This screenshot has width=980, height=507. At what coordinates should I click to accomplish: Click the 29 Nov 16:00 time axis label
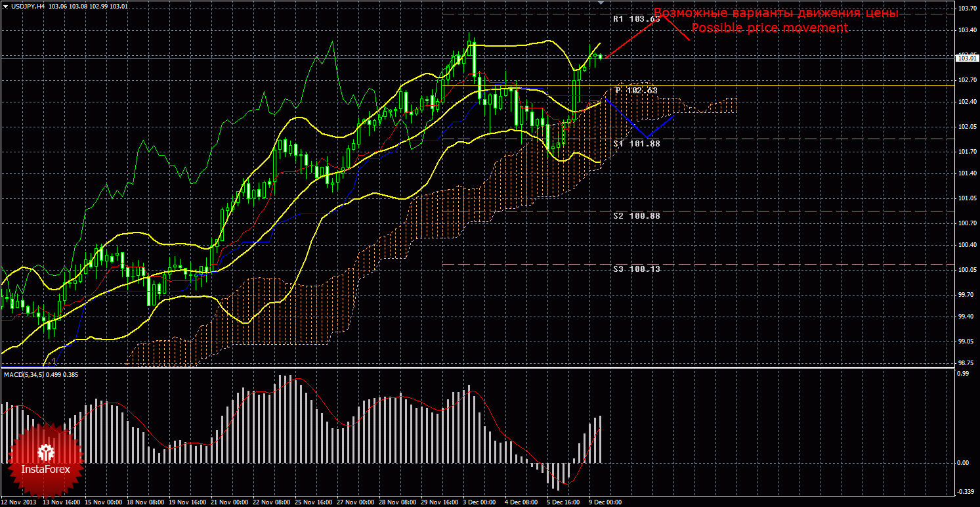click(x=440, y=502)
